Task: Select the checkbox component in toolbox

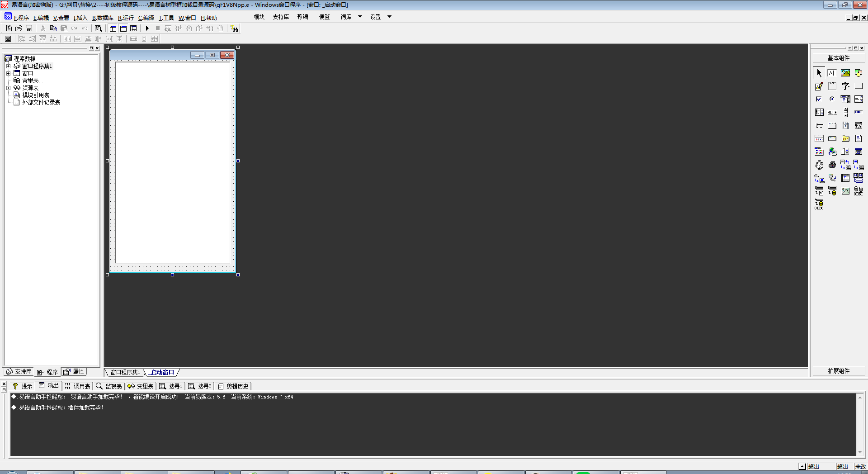Action: coord(819,99)
